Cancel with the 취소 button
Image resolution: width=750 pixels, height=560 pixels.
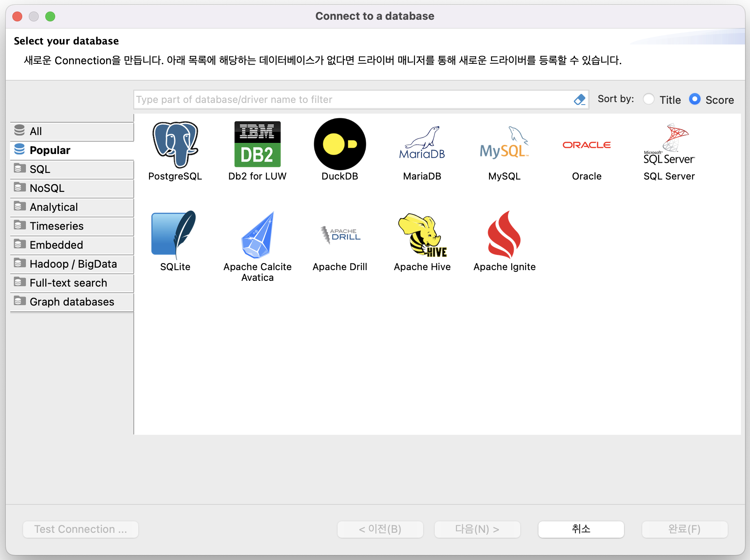(581, 530)
